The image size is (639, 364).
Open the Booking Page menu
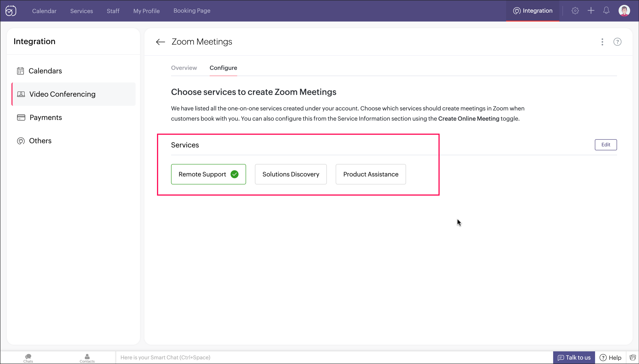click(x=192, y=11)
